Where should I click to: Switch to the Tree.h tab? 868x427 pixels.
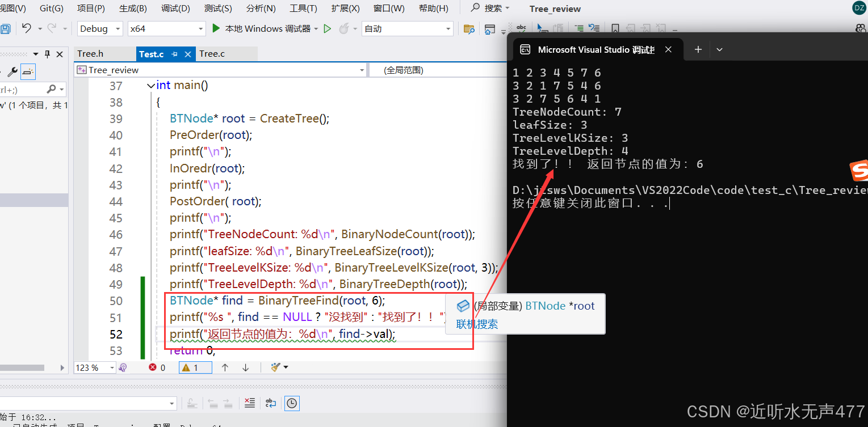[x=90, y=54]
